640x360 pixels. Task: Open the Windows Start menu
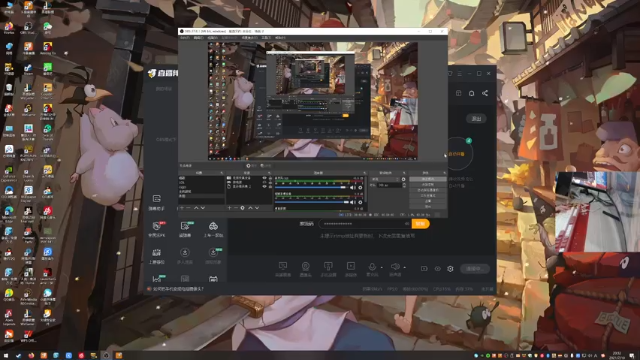pyautogui.click(x=6, y=356)
